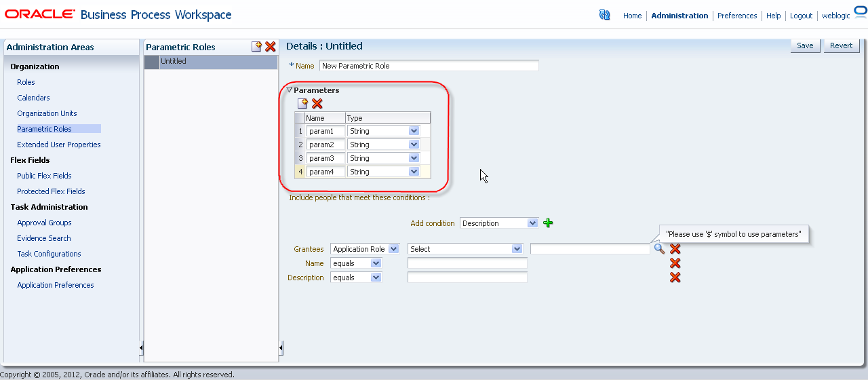Open Calendars administration area
The image size is (868, 380).
(x=33, y=98)
